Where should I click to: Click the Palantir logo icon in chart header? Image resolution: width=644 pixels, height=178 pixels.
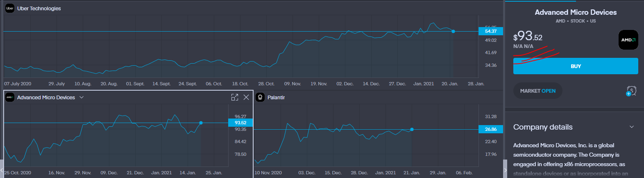(260, 97)
